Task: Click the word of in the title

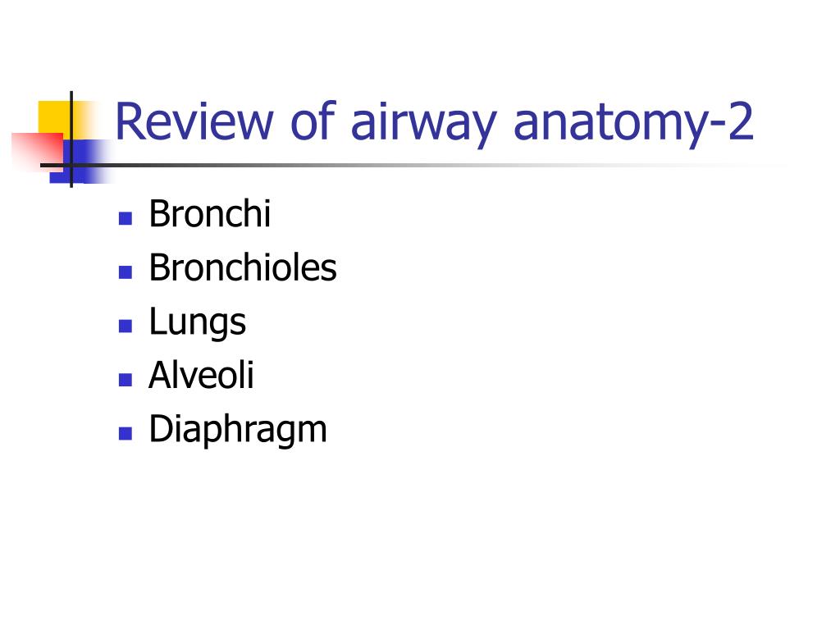Action: (313, 121)
